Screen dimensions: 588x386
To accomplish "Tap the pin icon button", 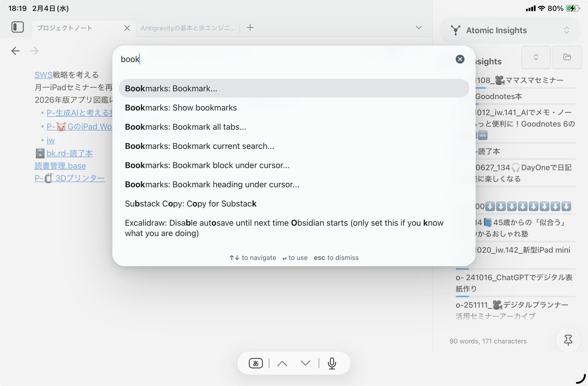I will 568,340.
